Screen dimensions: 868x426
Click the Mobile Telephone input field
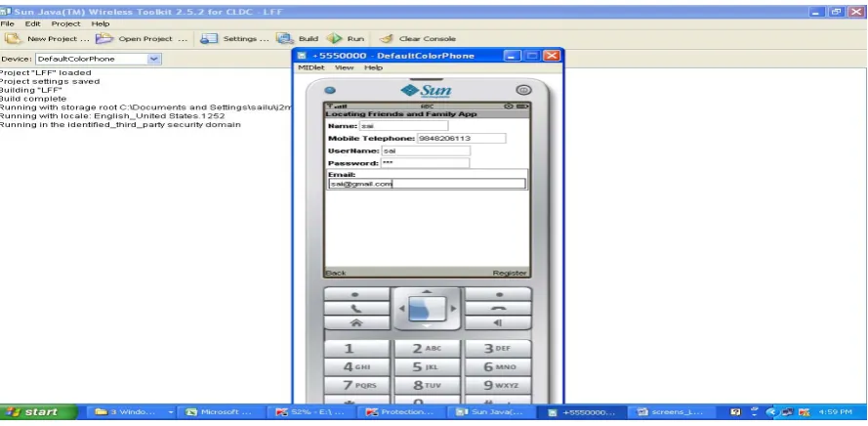pos(462,139)
